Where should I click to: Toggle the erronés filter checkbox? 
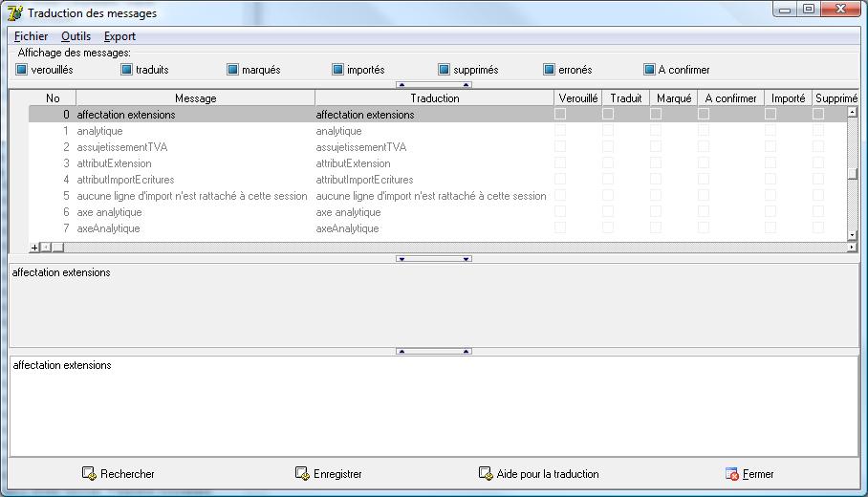click(x=549, y=70)
